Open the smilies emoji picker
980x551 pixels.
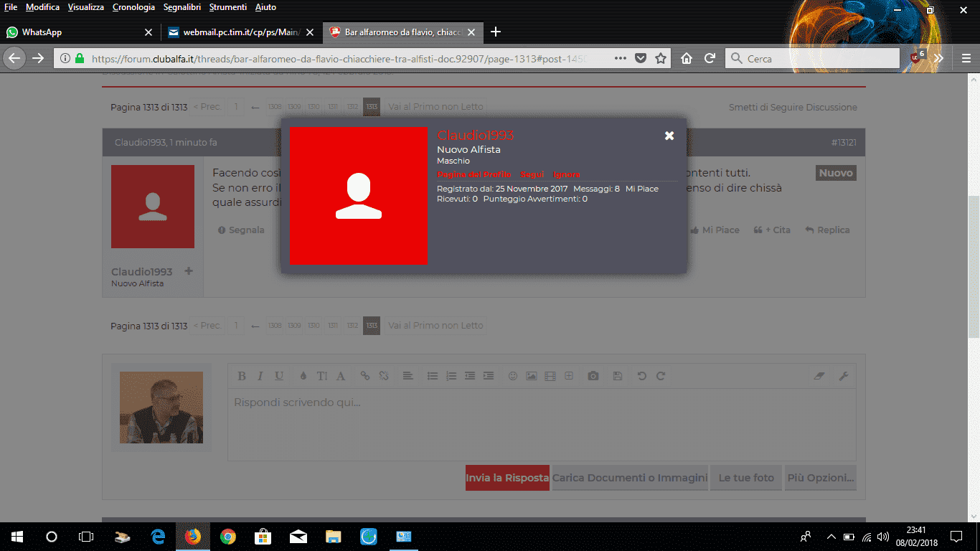click(513, 376)
